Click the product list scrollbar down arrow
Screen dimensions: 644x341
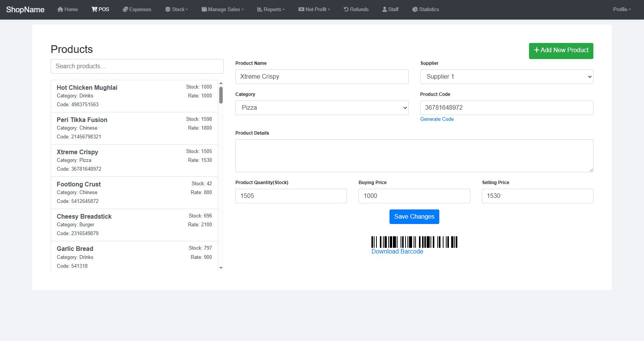pos(221,268)
